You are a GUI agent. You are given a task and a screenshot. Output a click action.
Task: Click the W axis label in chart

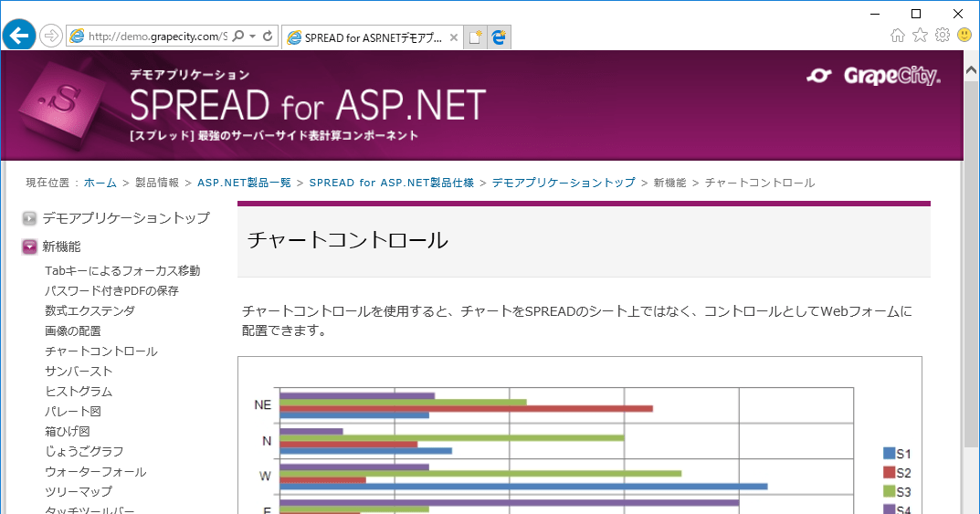265,476
